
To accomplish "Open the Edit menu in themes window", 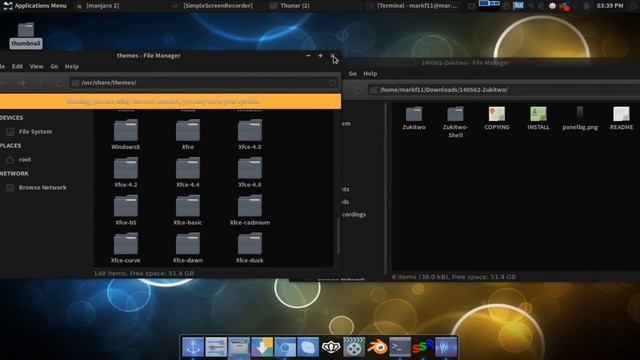I will [17, 66].
